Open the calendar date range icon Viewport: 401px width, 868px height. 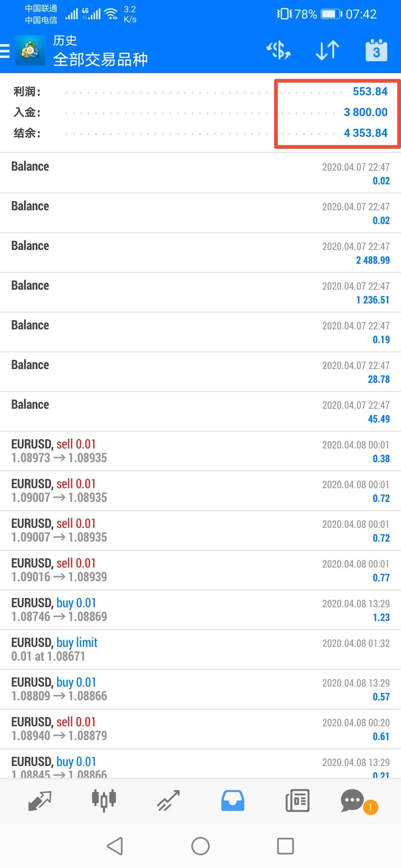(x=376, y=50)
